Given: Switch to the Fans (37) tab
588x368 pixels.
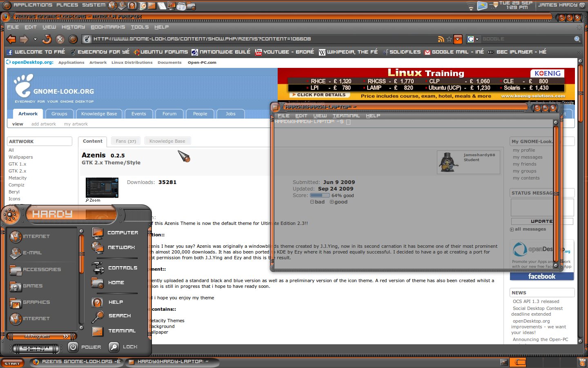Looking at the screenshot, I should 126,141.
